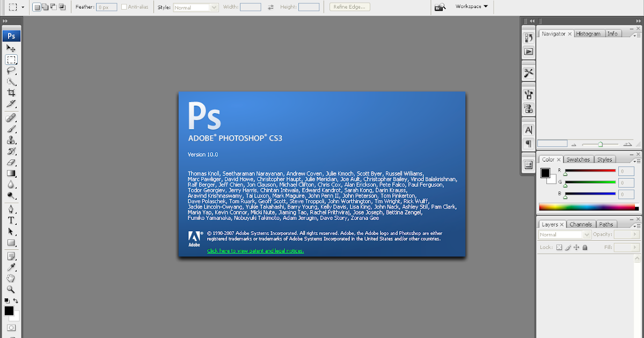Select the Move tool
The height and width of the screenshot is (338, 644).
[x=11, y=48]
